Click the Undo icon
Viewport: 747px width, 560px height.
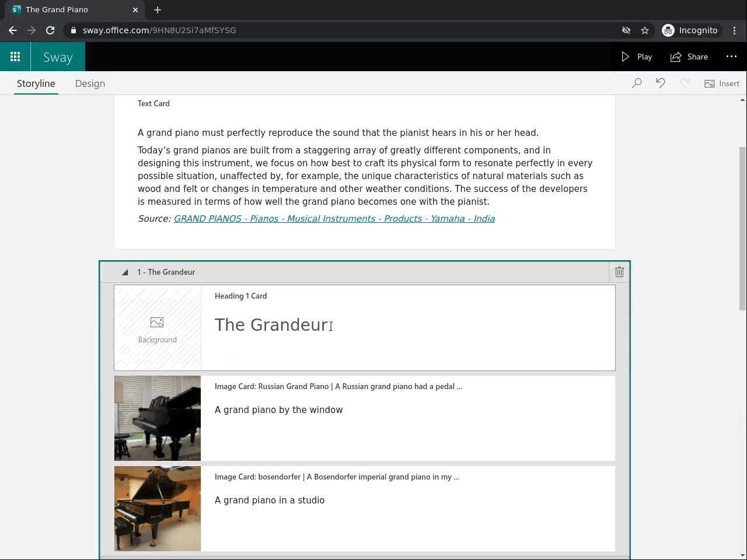[x=660, y=83]
